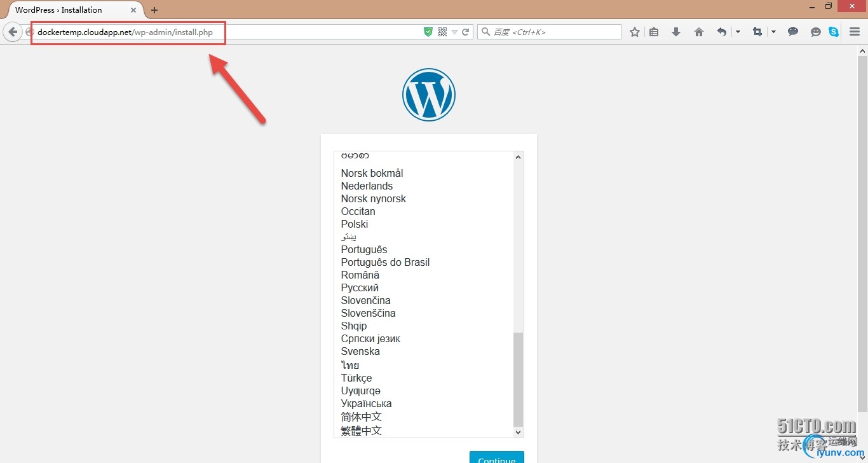Open the chat speech bubble icon
This screenshot has width=868, height=463.
pyautogui.click(x=793, y=32)
